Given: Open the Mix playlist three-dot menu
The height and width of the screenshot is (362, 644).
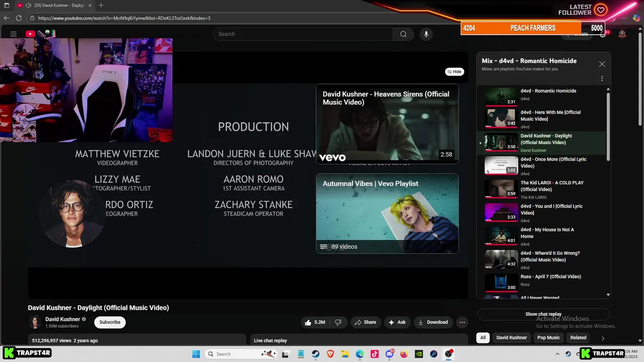Looking at the screenshot, I should tap(602, 78).
